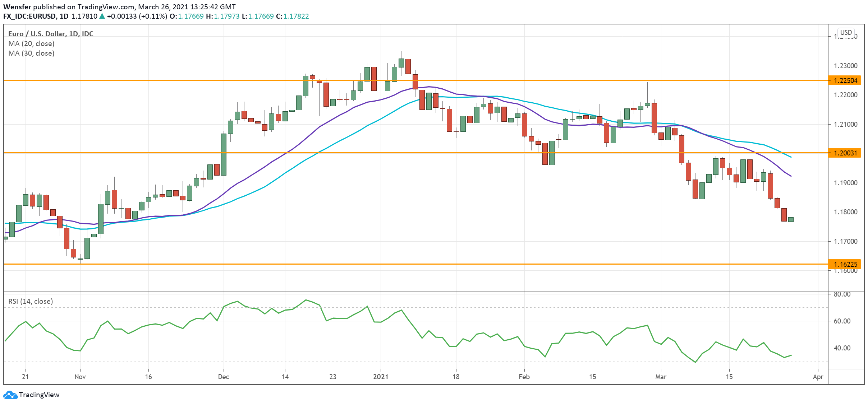Open the USD currency selector
The image size is (868, 405).
click(846, 32)
